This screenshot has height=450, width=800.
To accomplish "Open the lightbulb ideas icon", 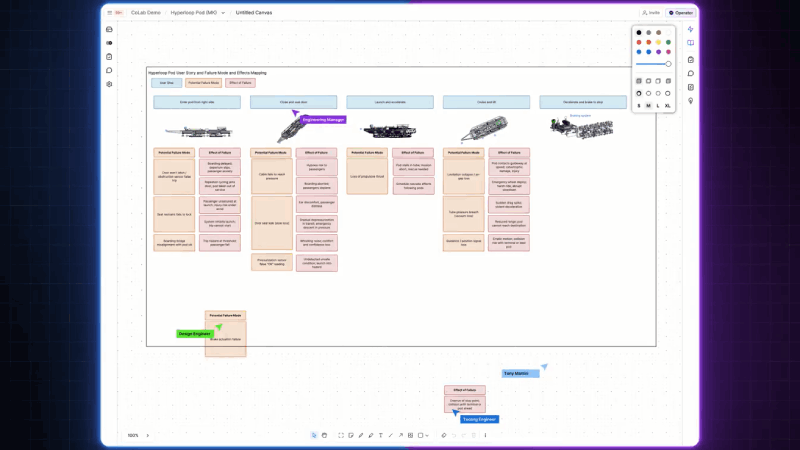I will coord(690,101).
